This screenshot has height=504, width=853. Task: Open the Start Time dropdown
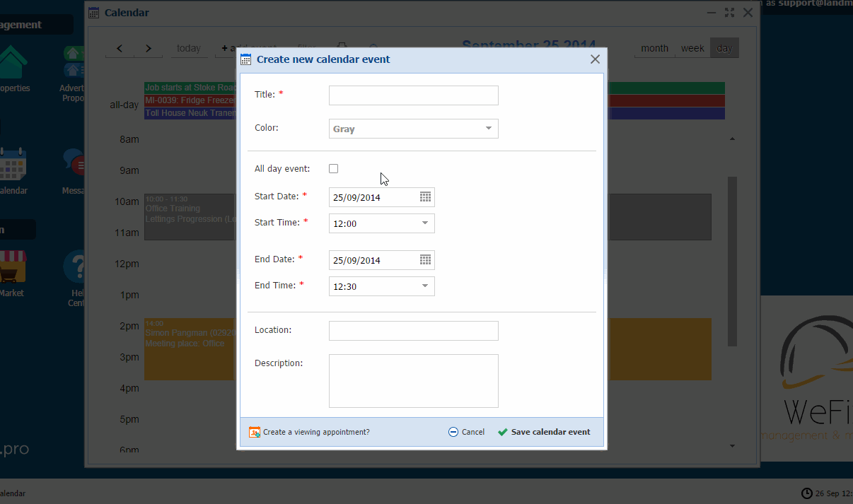(382, 223)
